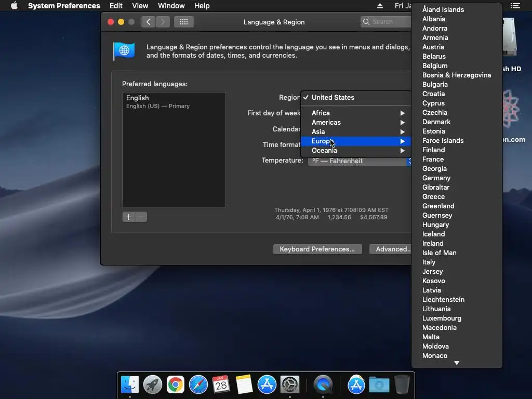This screenshot has height=399, width=532.
Task: Launch Launchpad rocket icon in Dock
Action: [153, 385]
